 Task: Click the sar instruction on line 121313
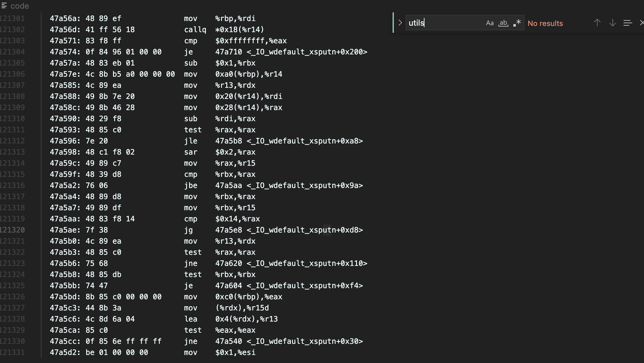tap(190, 152)
